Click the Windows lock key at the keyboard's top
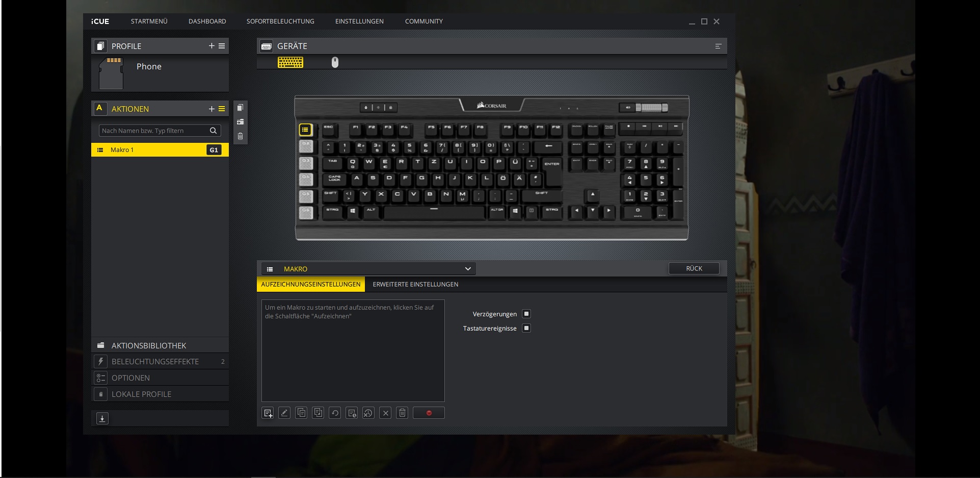The image size is (980, 478). 391,108
